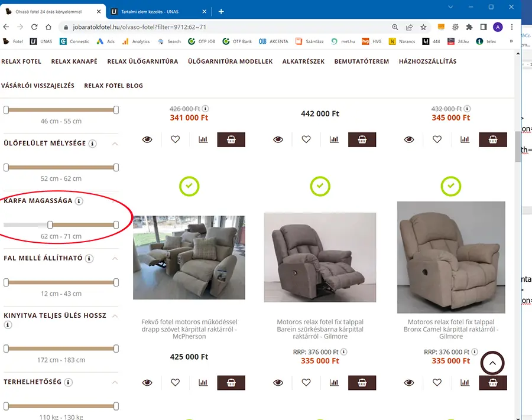Open McPherson fotel product thumbnail
Viewport: 532px width, 420px height.
click(189, 258)
